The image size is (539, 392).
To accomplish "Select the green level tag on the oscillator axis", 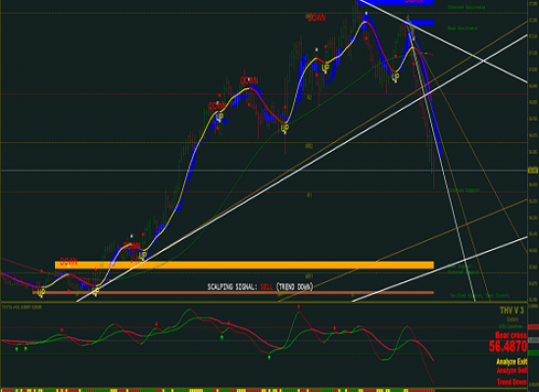I will pyautogui.click(x=533, y=353).
